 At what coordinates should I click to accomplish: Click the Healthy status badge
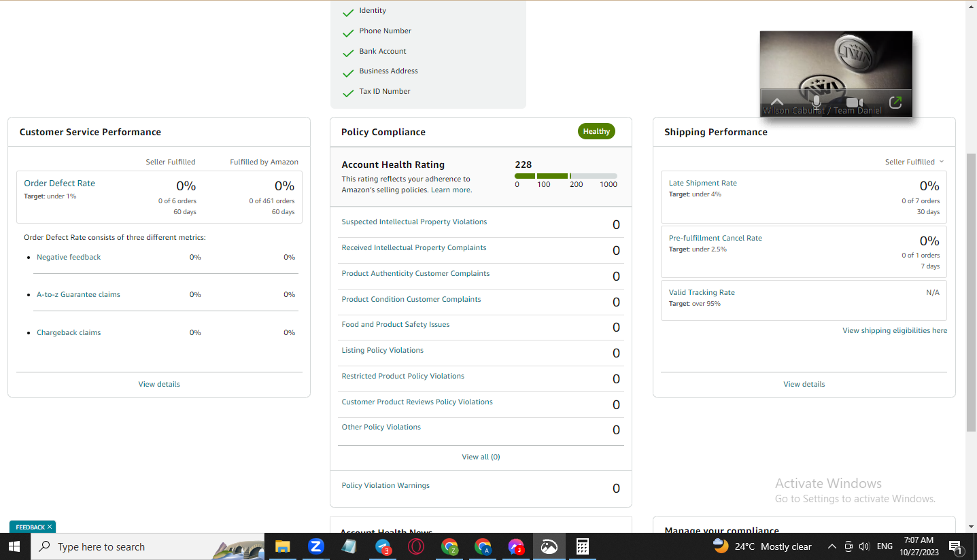click(x=596, y=132)
